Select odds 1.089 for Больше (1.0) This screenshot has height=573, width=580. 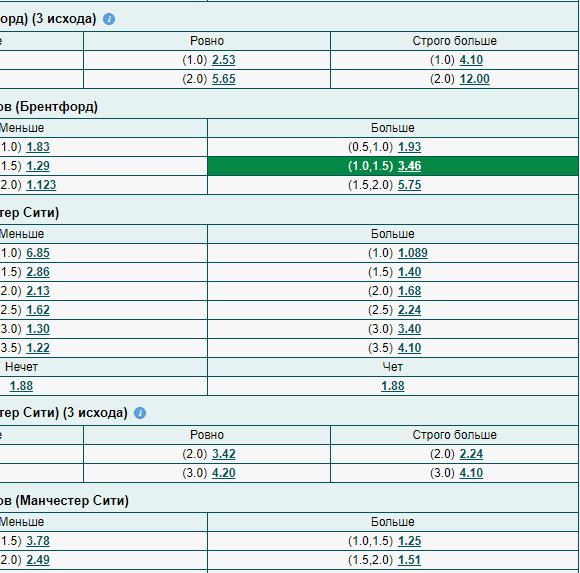pos(412,253)
